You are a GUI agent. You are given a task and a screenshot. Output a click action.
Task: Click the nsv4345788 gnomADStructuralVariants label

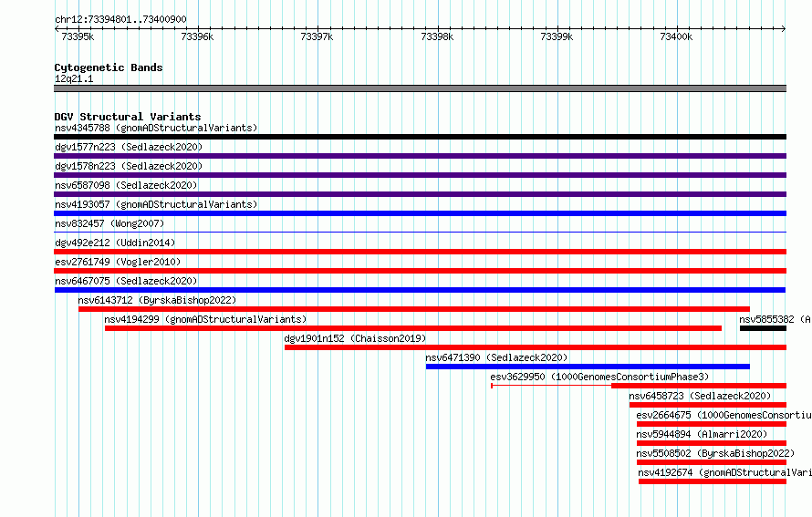pyautogui.click(x=156, y=128)
